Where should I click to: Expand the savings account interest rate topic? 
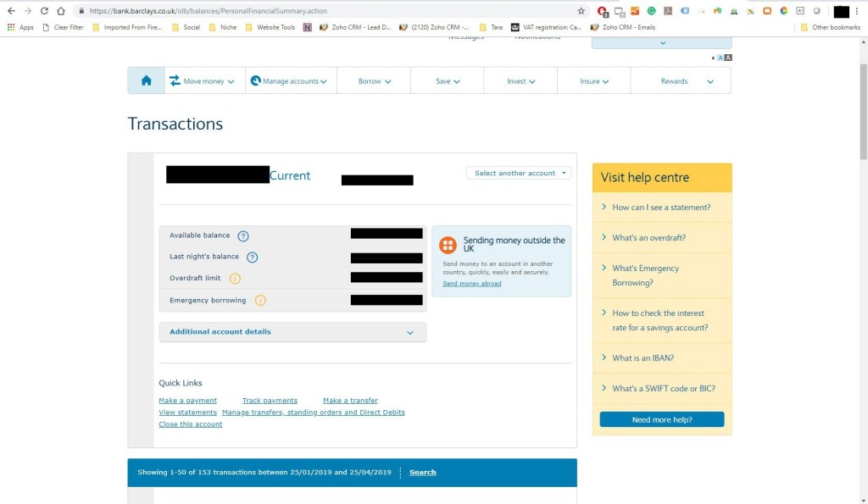pos(661,320)
